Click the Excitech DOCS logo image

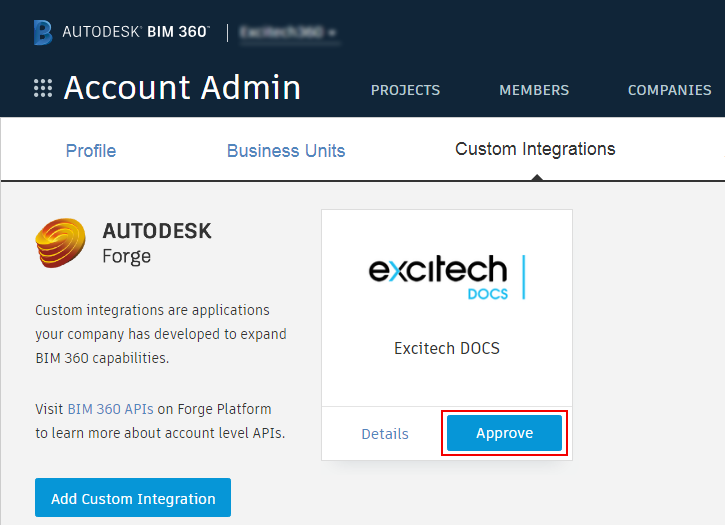pyautogui.click(x=446, y=277)
